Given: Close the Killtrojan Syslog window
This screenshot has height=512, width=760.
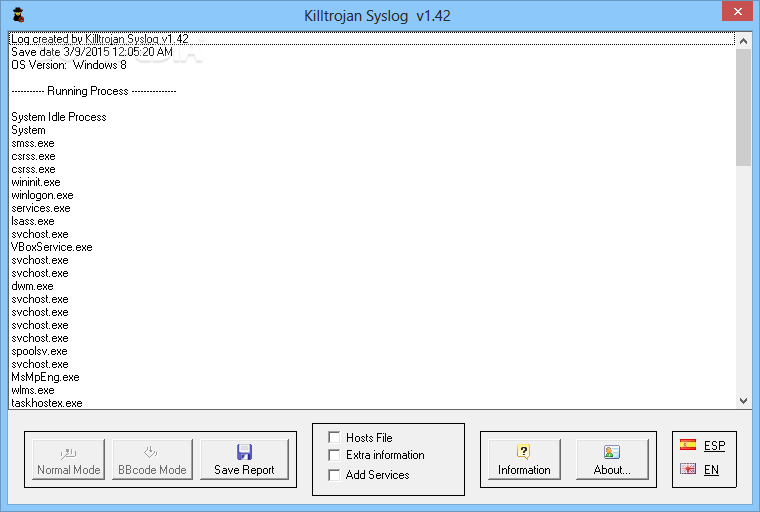Looking at the screenshot, I should (737, 11).
